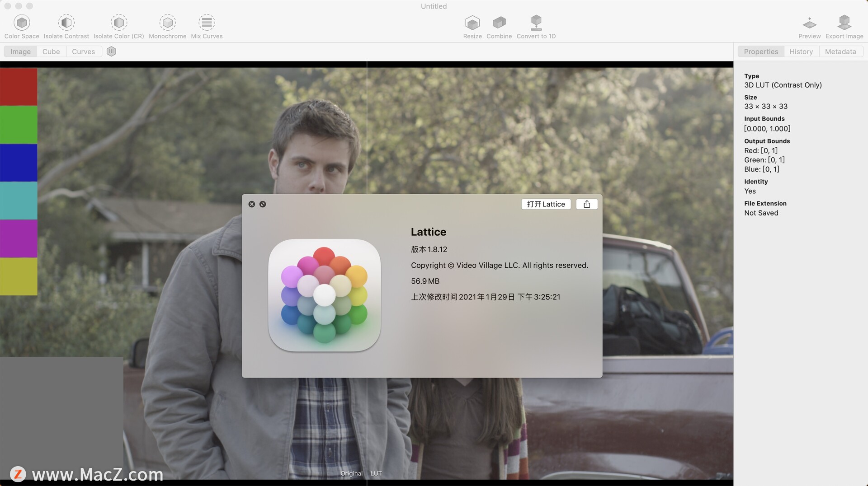Image resolution: width=868 pixels, height=486 pixels.
Task: Switch to the Image view tab
Action: (x=21, y=51)
